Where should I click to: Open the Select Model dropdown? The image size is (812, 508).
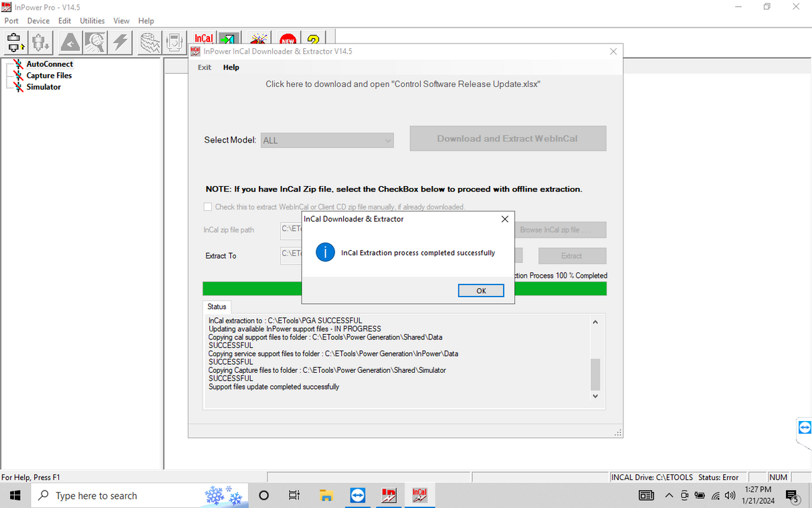[x=327, y=141]
